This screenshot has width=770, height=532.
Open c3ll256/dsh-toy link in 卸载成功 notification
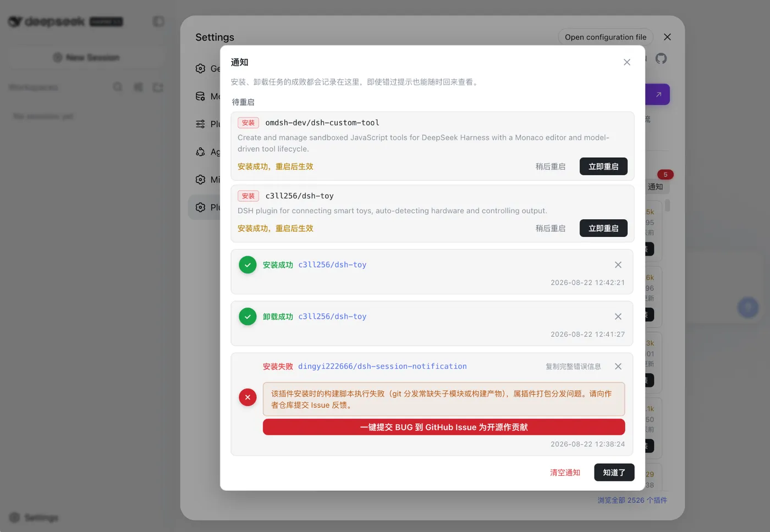(x=332, y=317)
